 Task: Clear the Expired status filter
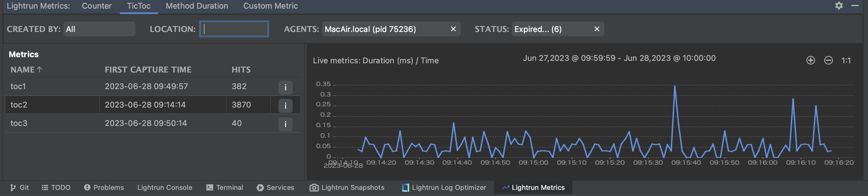click(x=596, y=29)
